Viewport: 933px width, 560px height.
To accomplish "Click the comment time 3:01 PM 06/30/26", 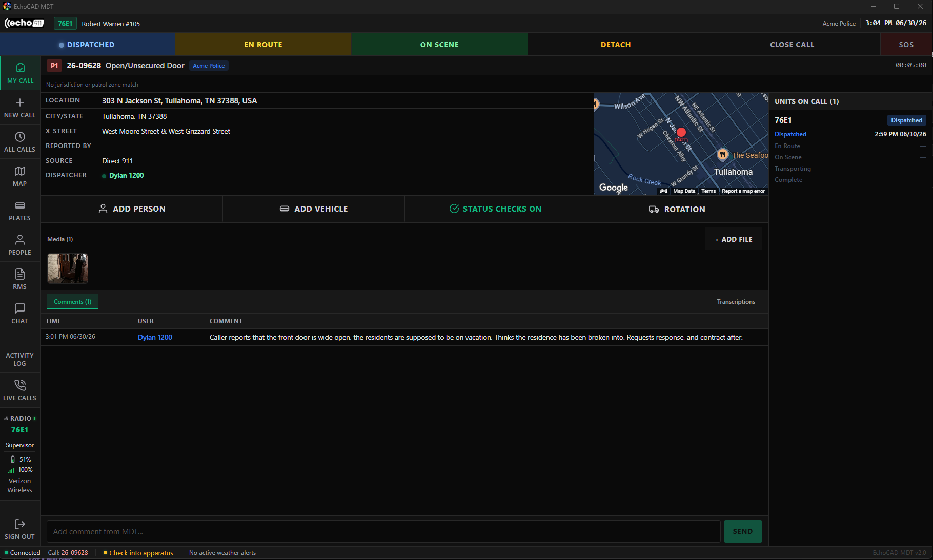I will point(70,337).
